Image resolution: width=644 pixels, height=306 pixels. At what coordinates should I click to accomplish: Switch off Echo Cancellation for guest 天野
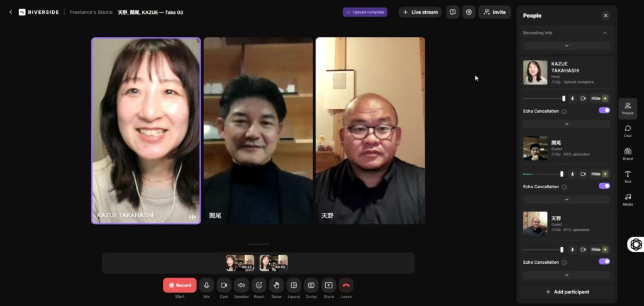604,261
